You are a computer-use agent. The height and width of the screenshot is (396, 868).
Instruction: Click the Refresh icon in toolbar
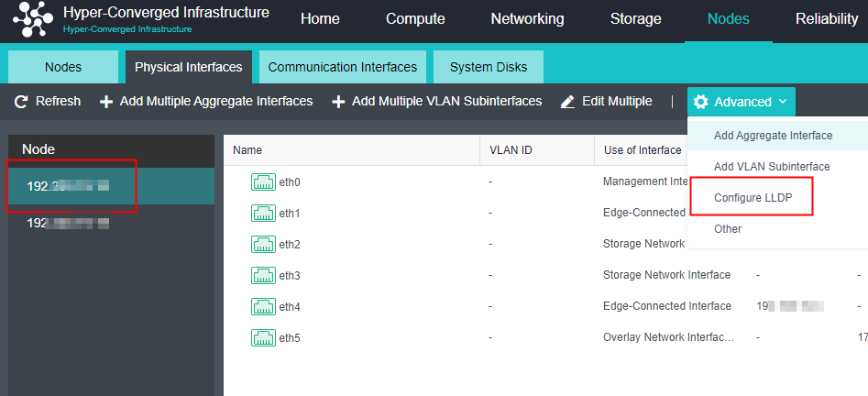point(21,102)
